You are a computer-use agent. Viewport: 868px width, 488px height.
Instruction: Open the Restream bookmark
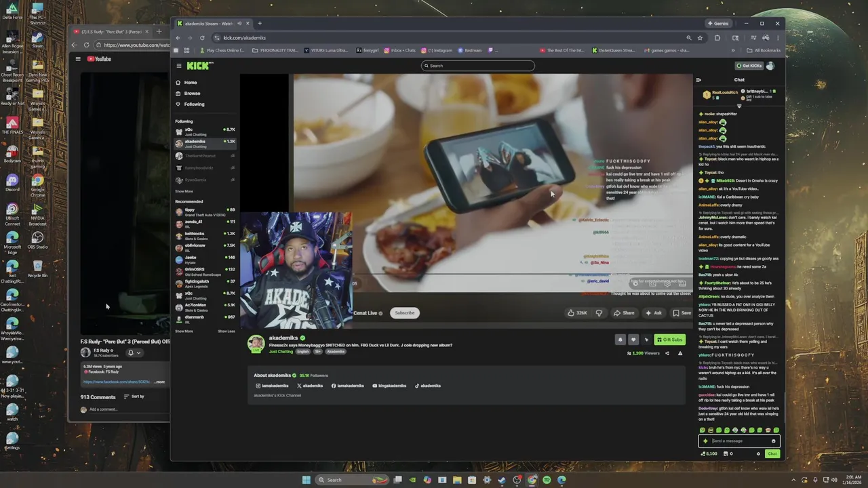tap(470, 50)
